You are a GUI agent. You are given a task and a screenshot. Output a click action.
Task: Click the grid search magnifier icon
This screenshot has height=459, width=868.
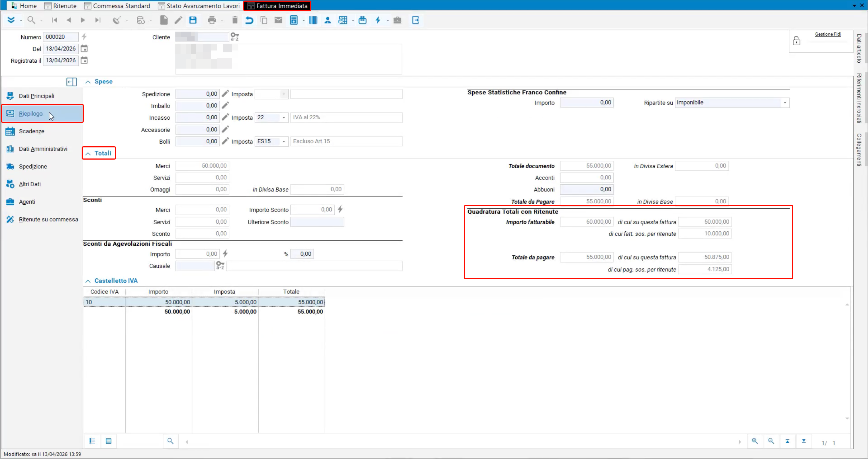(x=171, y=441)
